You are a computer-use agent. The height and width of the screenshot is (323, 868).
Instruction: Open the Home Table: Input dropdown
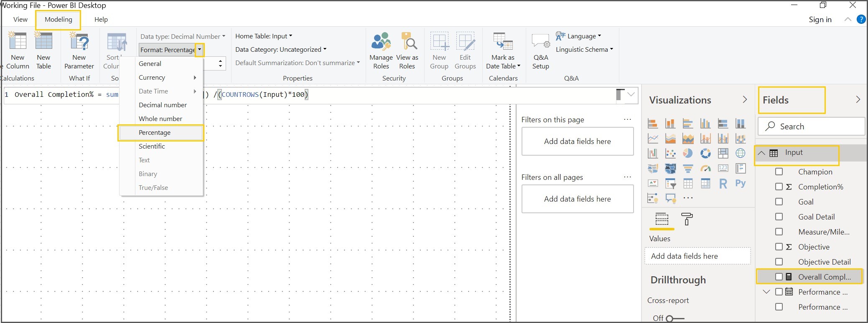[264, 36]
